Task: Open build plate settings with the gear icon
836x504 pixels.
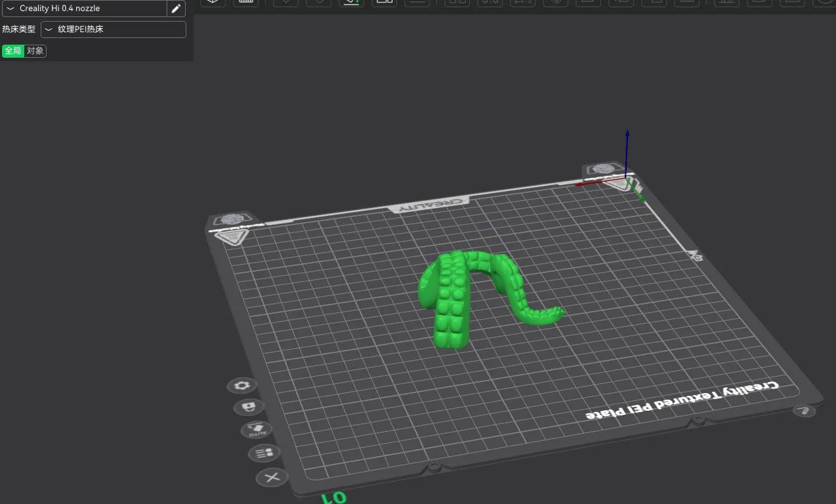Action: 241,386
